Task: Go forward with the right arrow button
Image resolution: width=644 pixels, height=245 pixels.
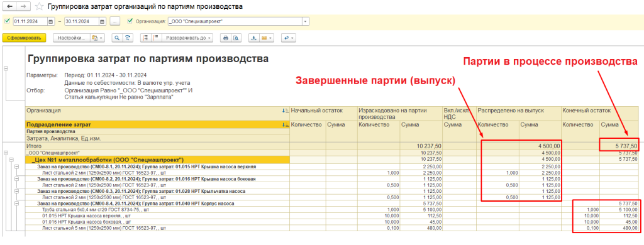Action: pos(23,6)
